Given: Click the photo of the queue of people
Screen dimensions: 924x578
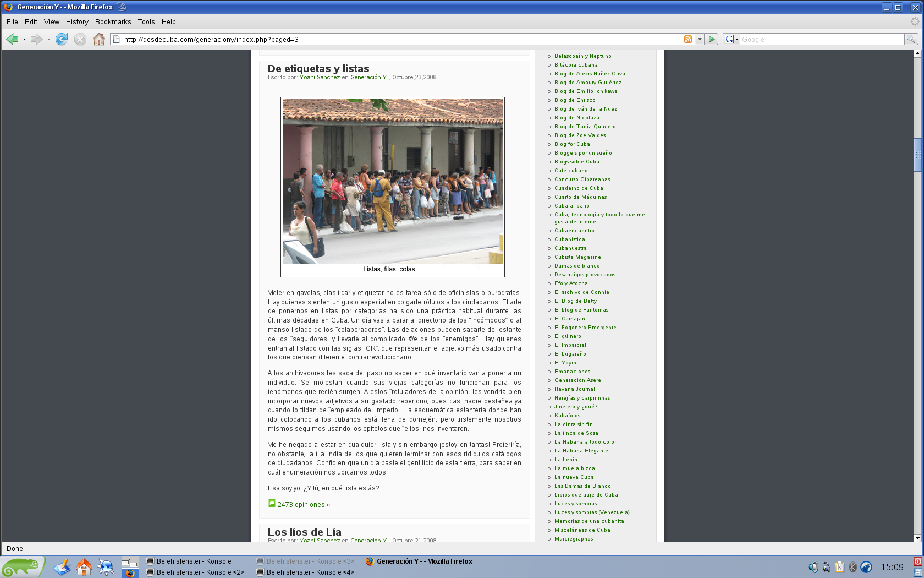Looking at the screenshot, I should (393, 182).
